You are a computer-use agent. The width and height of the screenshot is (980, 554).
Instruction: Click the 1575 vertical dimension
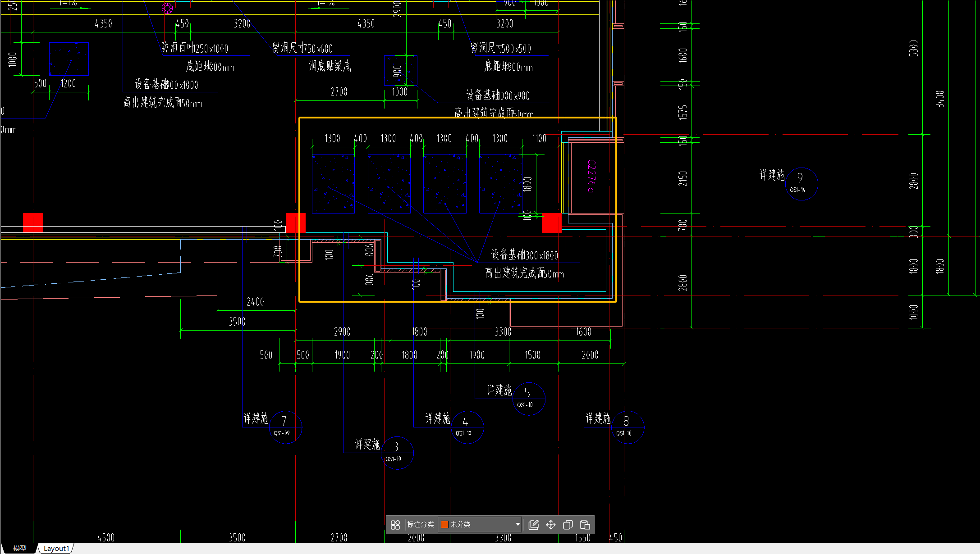[x=683, y=112]
